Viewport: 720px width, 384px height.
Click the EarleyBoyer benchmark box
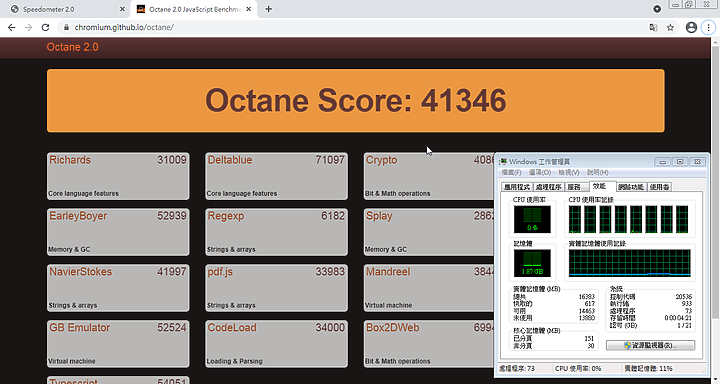118,232
